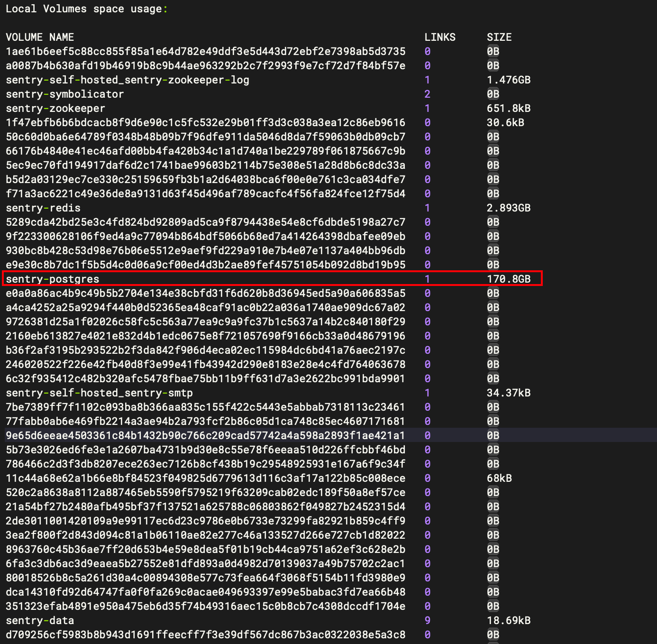Viewport: 657px width, 644px height.
Task: Select volume hash starting with e0a0a86ac4b9
Action: click(x=206, y=293)
